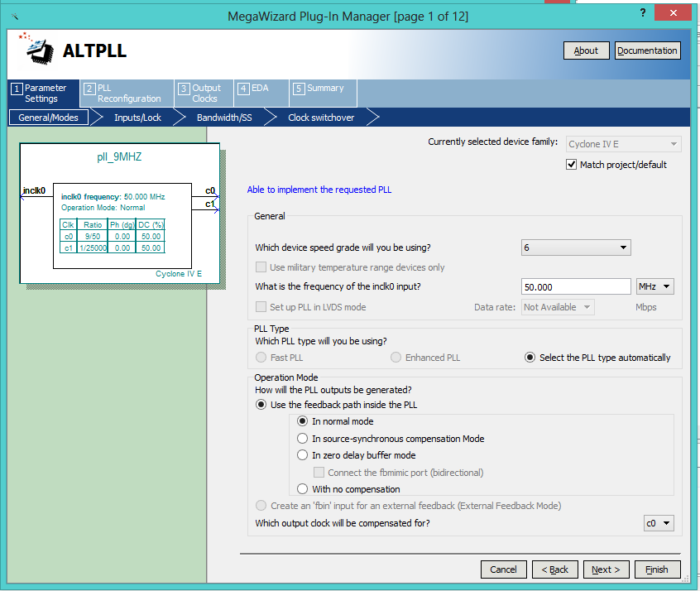This screenshot has height=591, width=700.
Task: Switch to Parameter Settings tab
Action: [x=43, y=94]
